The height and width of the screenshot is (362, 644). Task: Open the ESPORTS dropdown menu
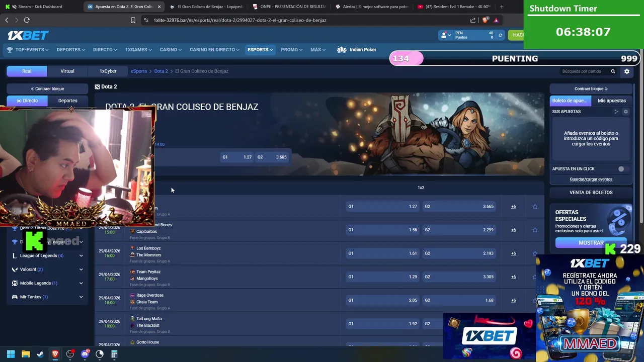pyautogui.click(x=260, y=50)
